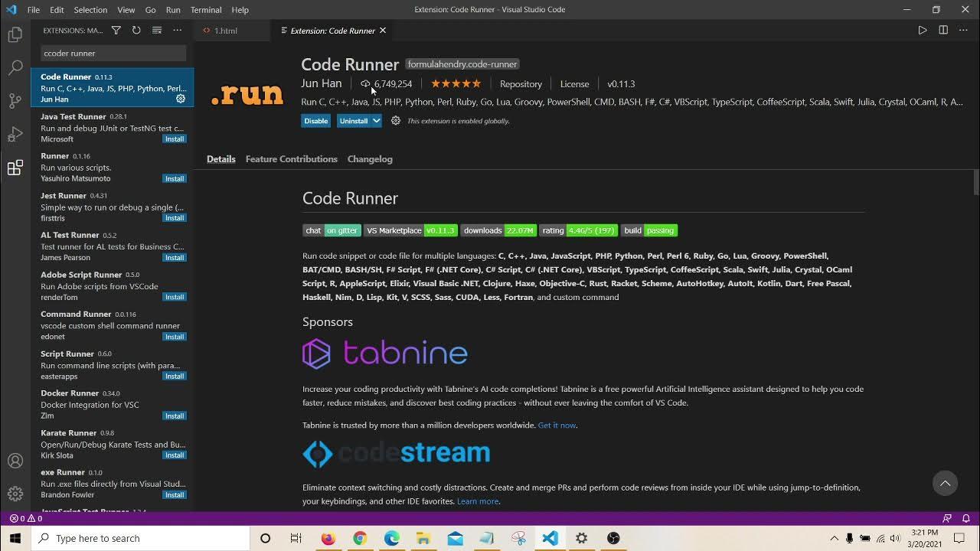
Task: Split the editor right
Action: click(x=943, y=31)
